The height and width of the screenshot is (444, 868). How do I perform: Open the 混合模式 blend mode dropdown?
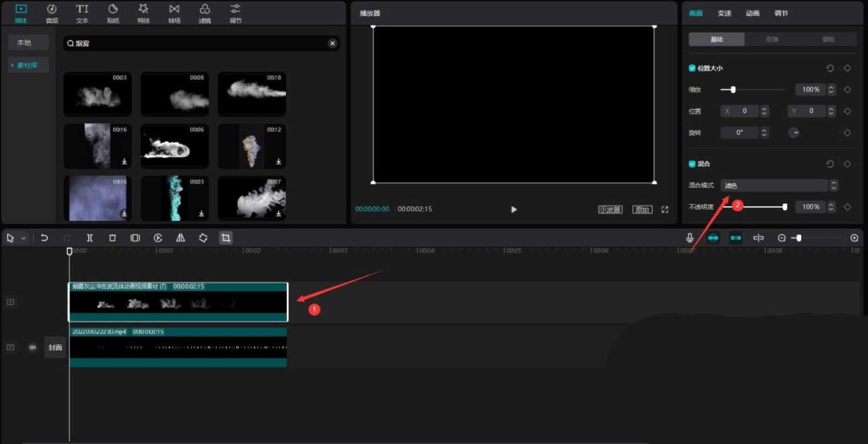[779, 185]
